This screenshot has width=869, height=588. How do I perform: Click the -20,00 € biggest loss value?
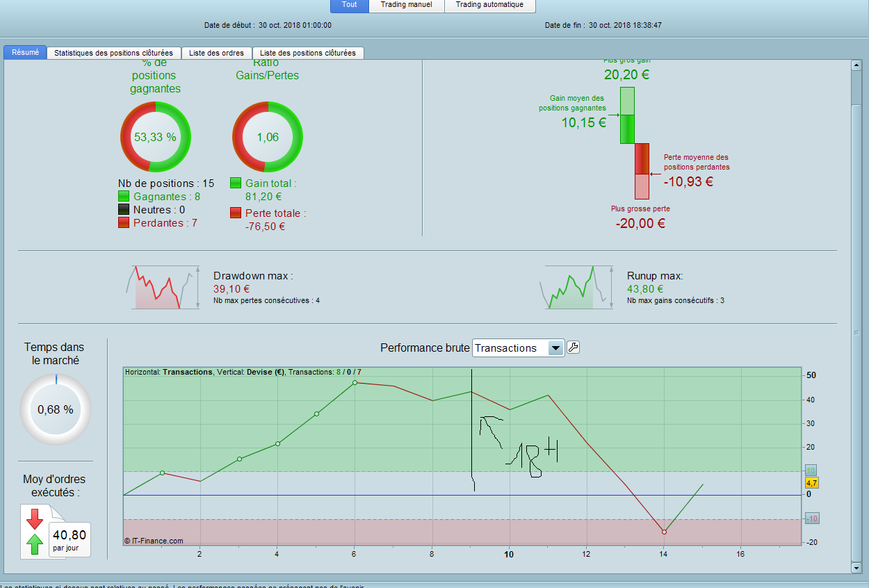point(641,223)
